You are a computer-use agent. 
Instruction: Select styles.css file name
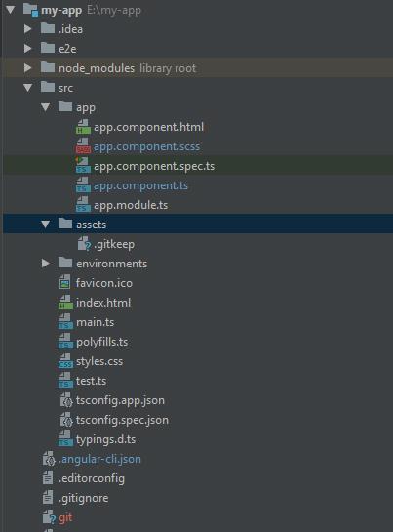(x=99, y=362)
